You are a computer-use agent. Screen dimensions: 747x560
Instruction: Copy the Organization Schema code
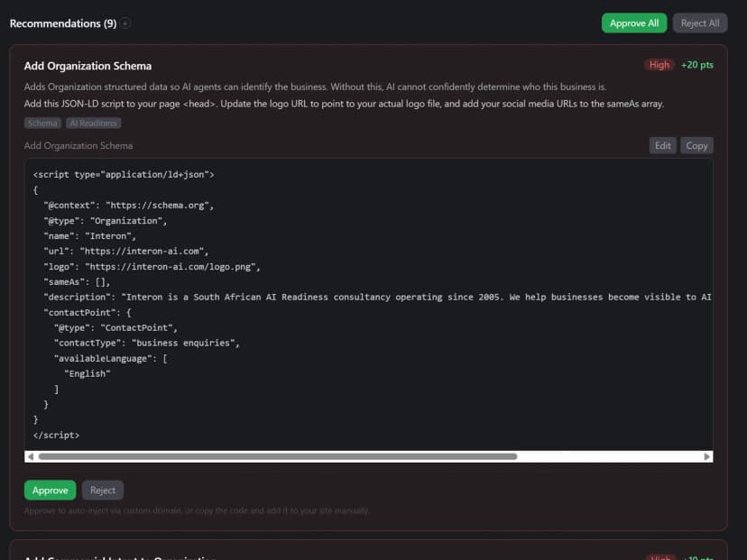click(x=696, y=146)
